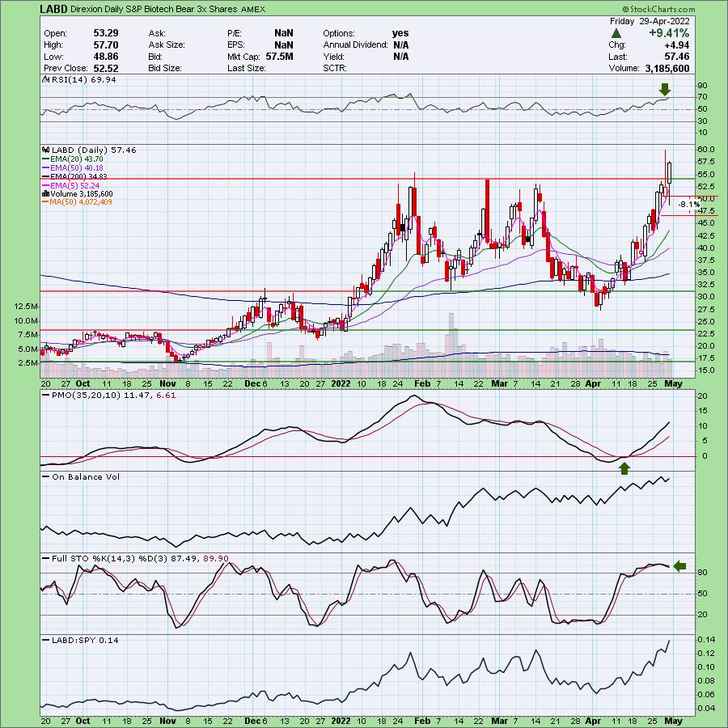
Task: Click the +9.41% percent change value
Action: tap(669, 33)
